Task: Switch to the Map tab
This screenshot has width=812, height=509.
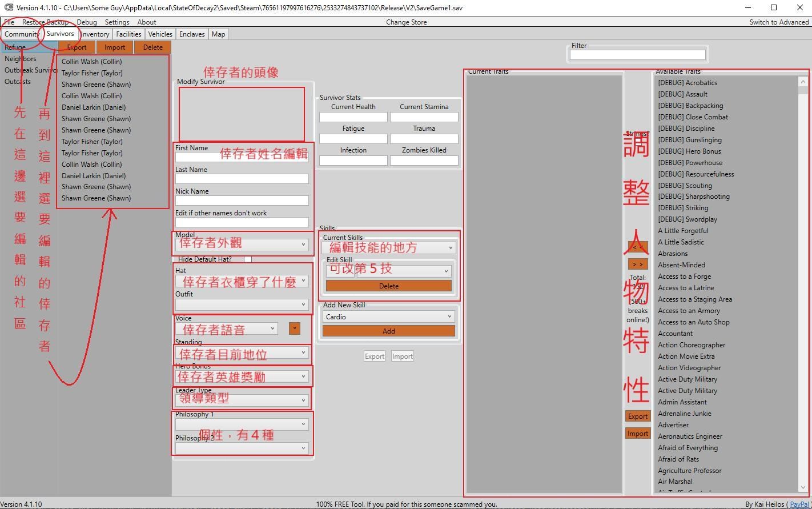Action: point(218,34)
